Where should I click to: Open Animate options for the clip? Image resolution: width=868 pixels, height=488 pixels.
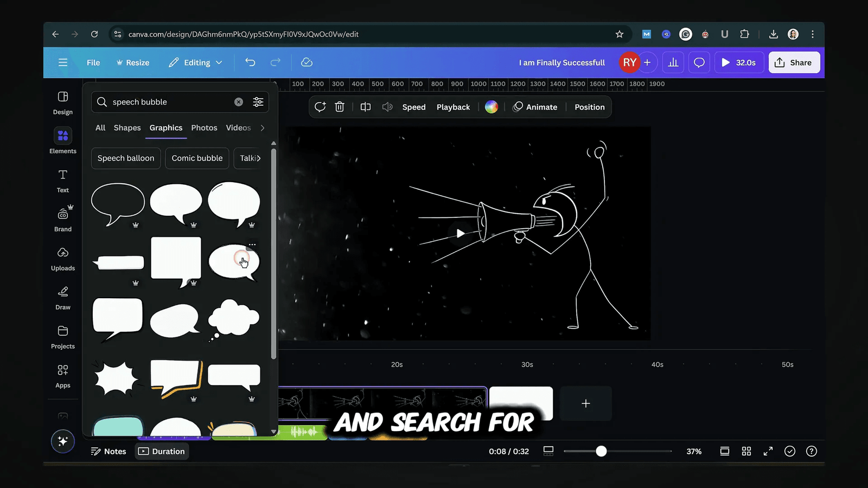pyautogui.click(x=535, y=107)
